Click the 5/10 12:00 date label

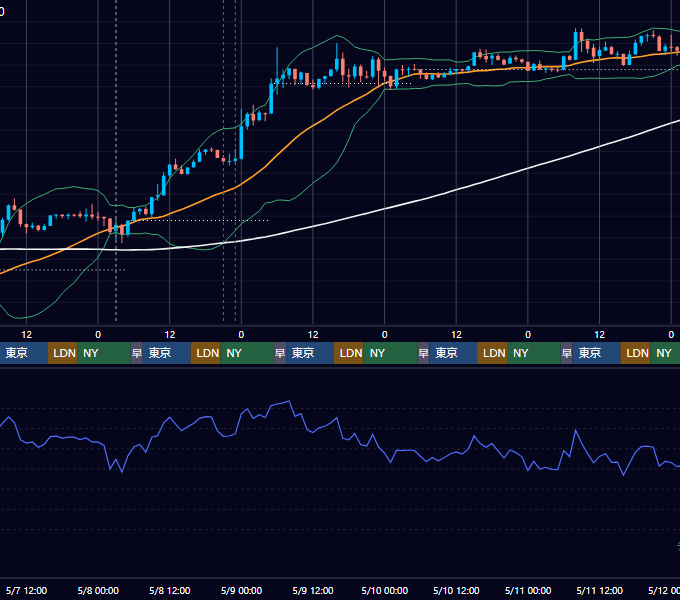click(x=456, y=590)
